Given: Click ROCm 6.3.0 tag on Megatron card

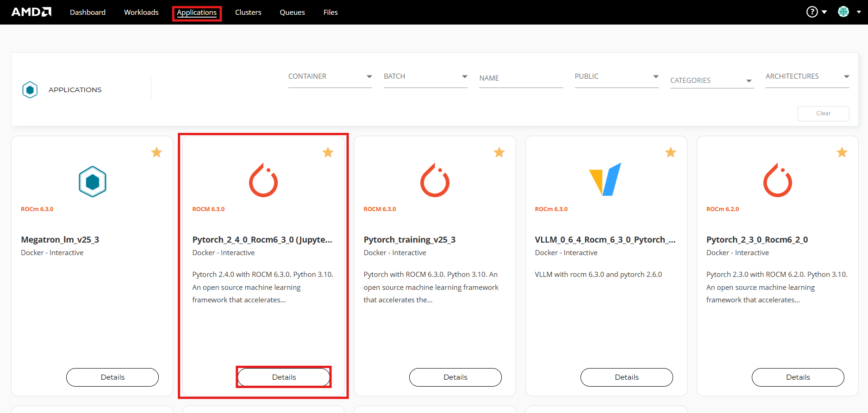Looking at the screenshot, I should click(x=37, y=209).
